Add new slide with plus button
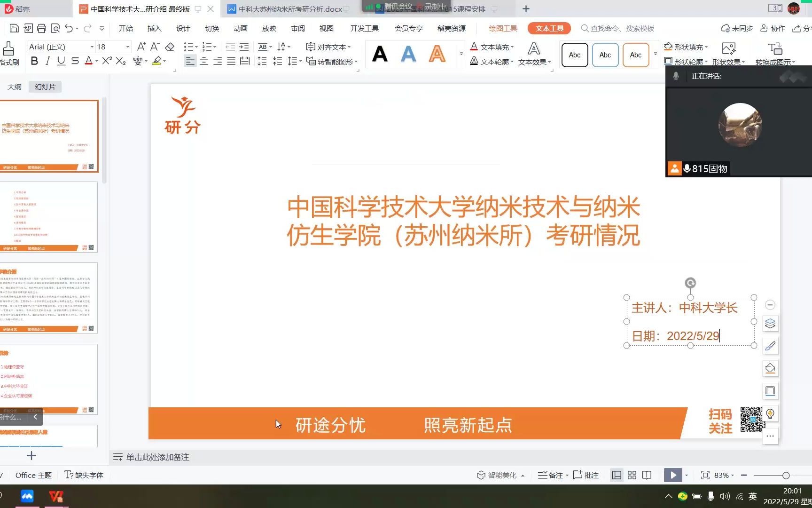Image resolution: width=812 pixels, height=508 pixels. [x=31, y=455]
